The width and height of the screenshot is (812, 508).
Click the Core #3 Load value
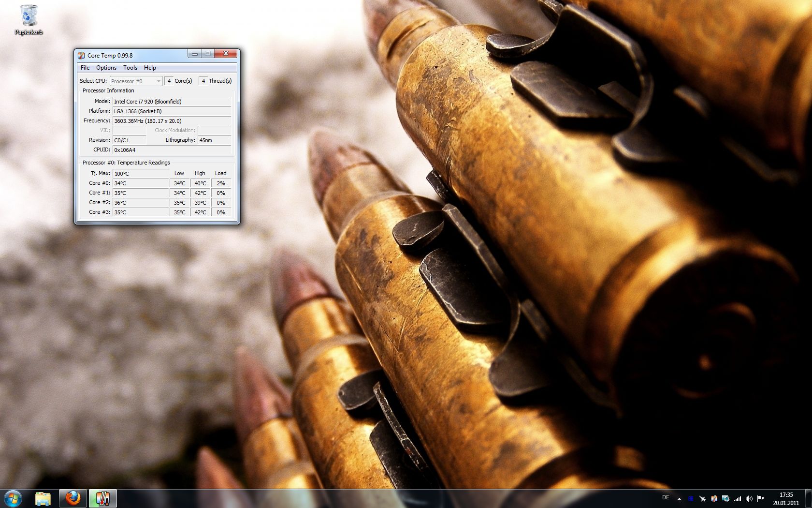click(221, 212)
